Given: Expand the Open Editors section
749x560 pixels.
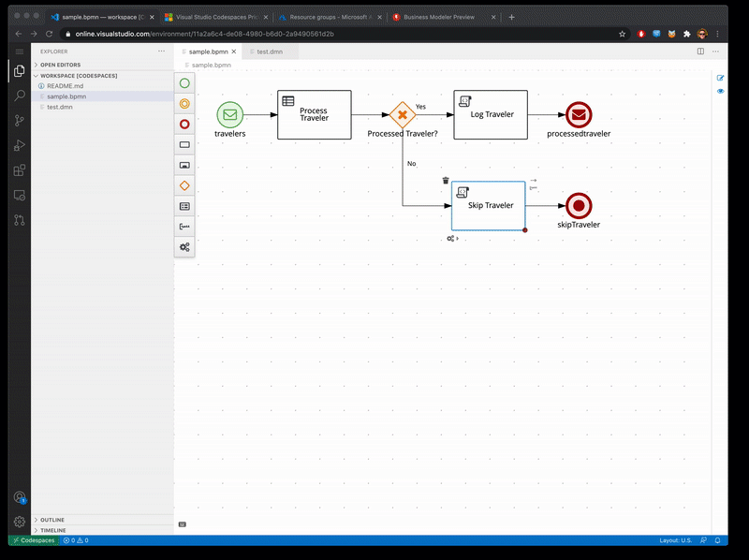Looking at the screenshot, I should [x=61, y=65].
